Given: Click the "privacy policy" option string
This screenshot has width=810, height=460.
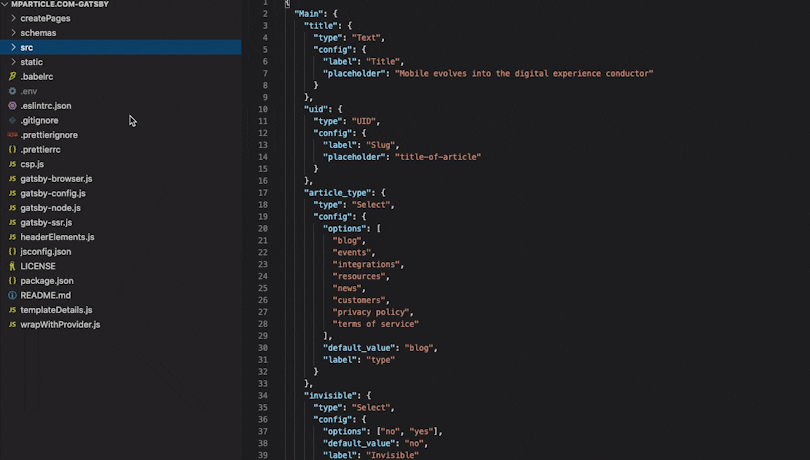Looking at the screenshot, I should point(371,312).
